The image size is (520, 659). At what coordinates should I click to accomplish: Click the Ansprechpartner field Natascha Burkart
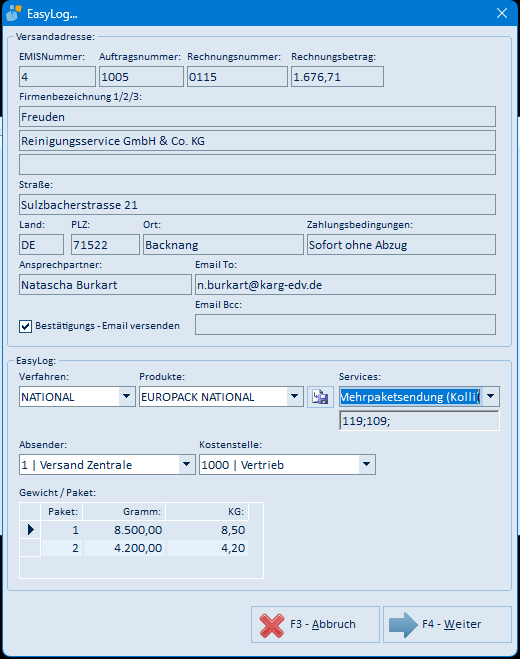[105, 285]
